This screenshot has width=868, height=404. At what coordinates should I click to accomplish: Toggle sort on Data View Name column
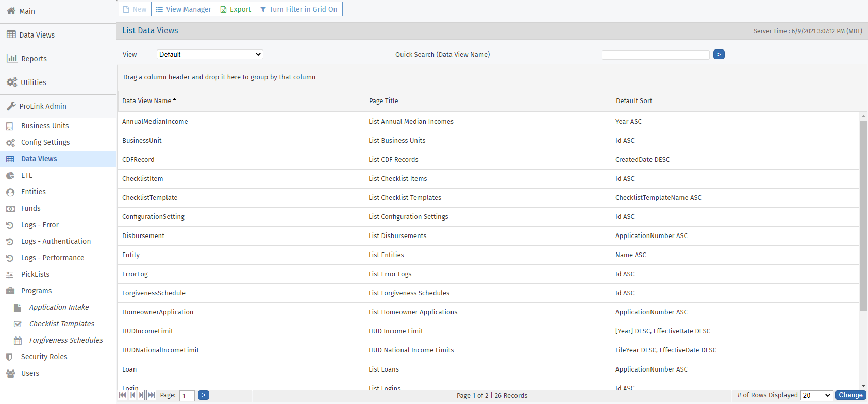(x=147, y=101)
